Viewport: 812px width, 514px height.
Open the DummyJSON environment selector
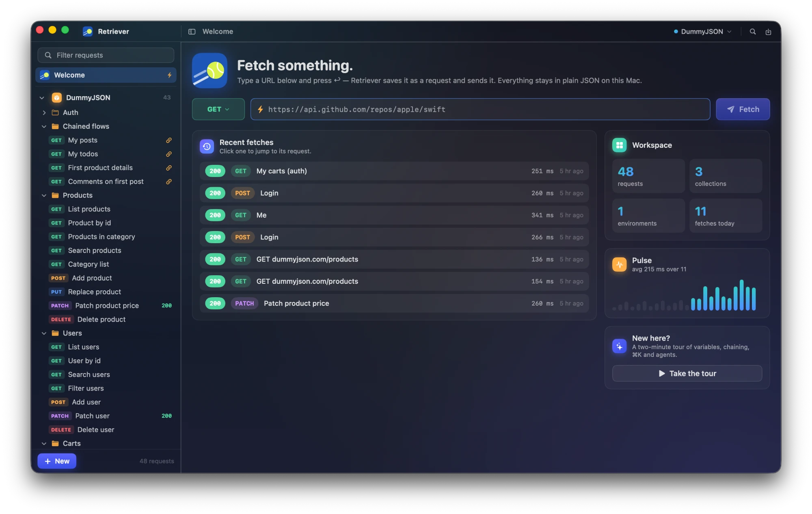[x=702, y=32]
